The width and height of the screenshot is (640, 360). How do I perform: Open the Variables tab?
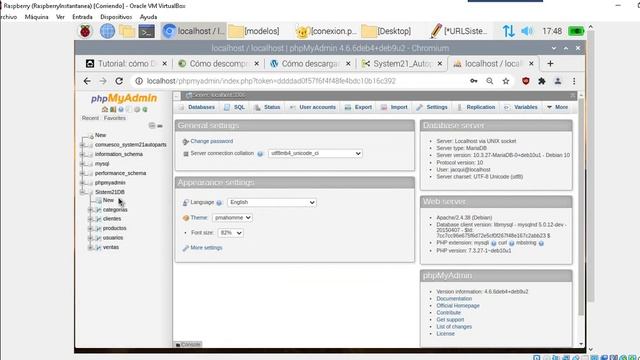coord(520,107)
